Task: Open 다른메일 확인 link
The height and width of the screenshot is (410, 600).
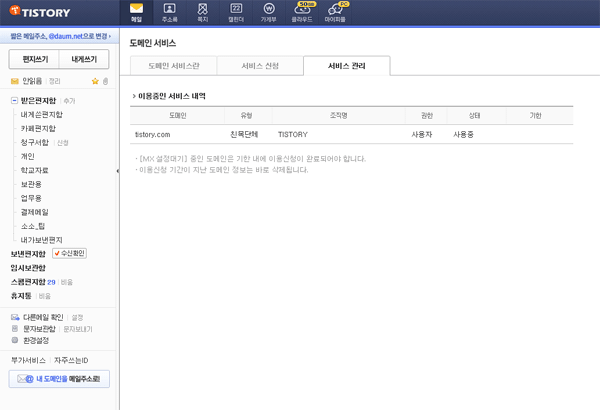Action: point(43,317)
